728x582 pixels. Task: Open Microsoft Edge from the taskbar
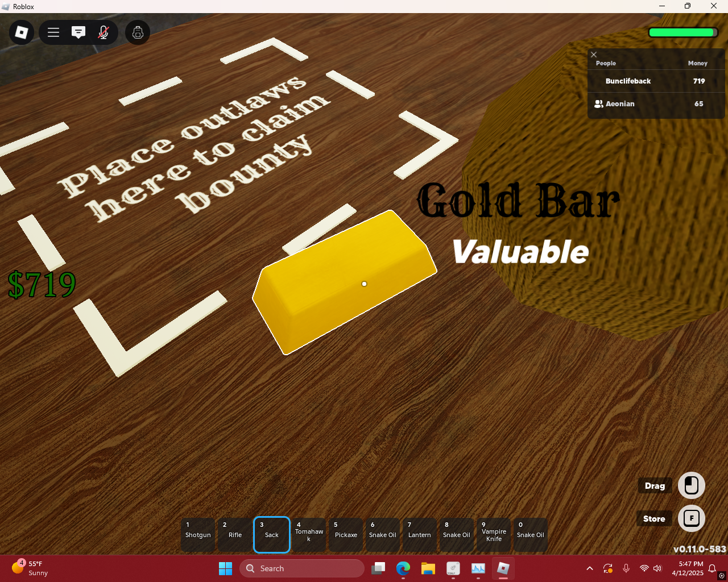403,568
